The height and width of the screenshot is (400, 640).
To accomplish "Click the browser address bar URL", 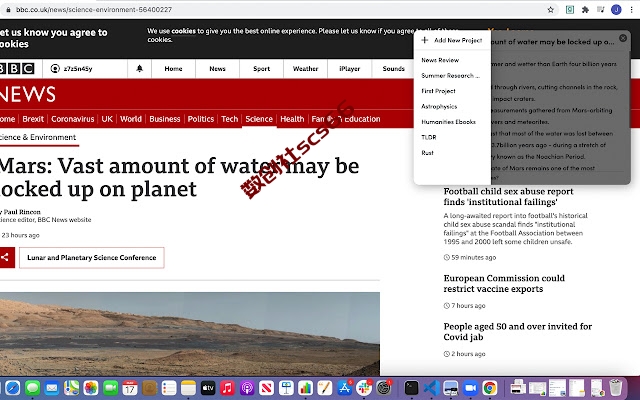I will click(x=93, y=9).
